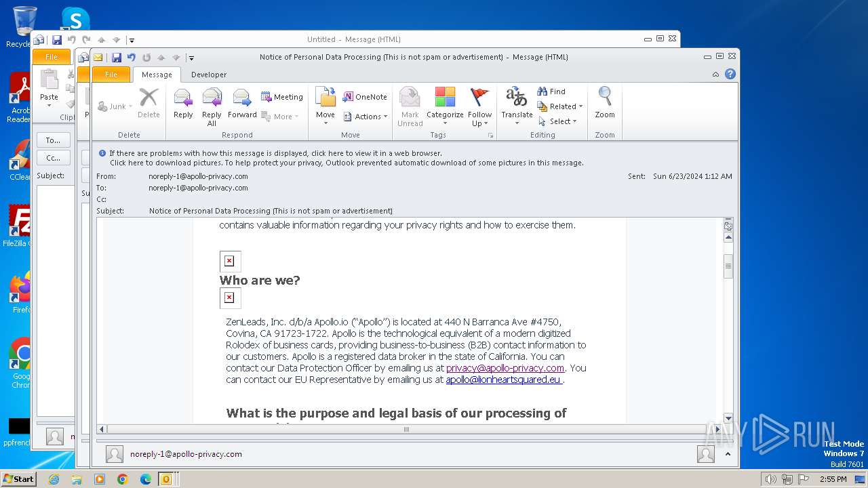868x488 pixels.
Task: Open File tab in Untitled window
Action: [x=52, y=57]
